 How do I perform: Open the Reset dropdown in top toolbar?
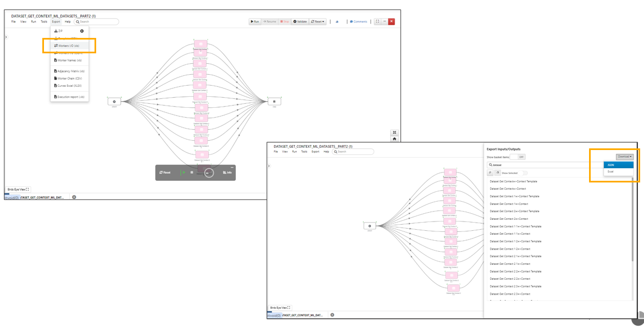(x=318, y=21)
